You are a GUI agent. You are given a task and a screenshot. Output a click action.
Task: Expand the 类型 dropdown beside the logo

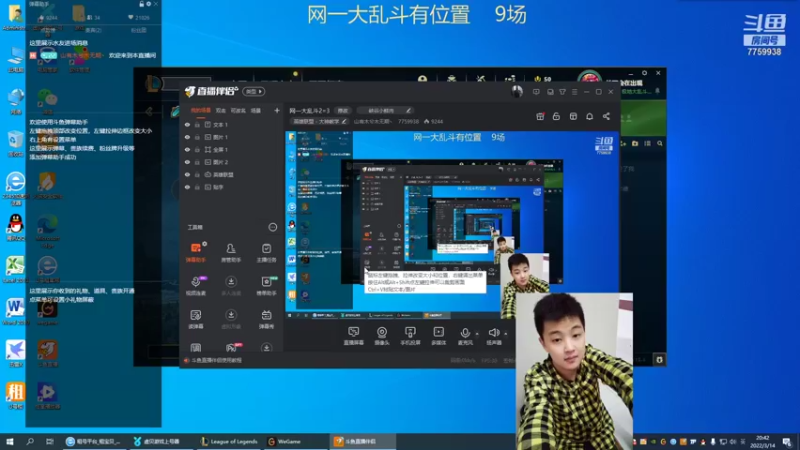[254, 91]
